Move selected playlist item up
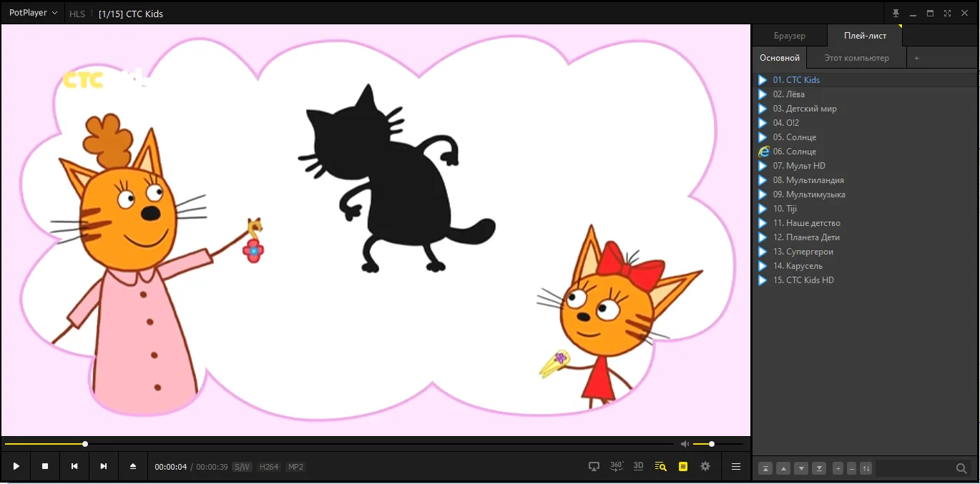980x484 pixels. pos(784,468)
